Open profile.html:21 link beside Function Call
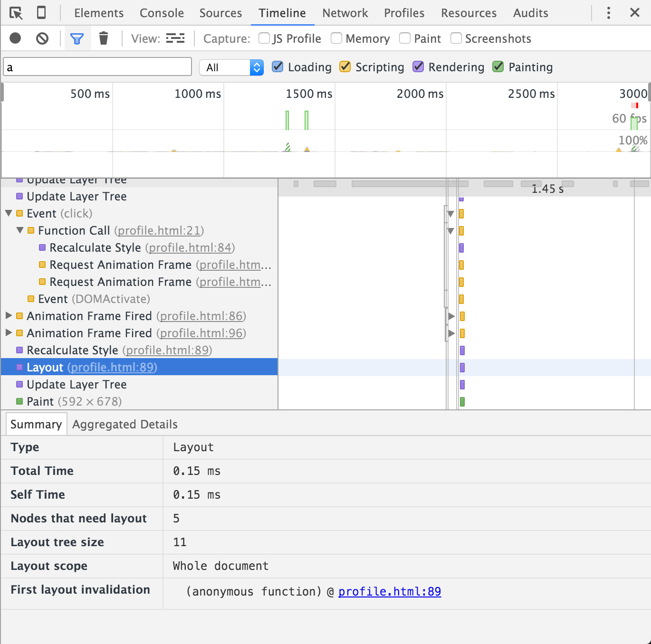The width and height of the screenshot is (651, 644). 159,230
